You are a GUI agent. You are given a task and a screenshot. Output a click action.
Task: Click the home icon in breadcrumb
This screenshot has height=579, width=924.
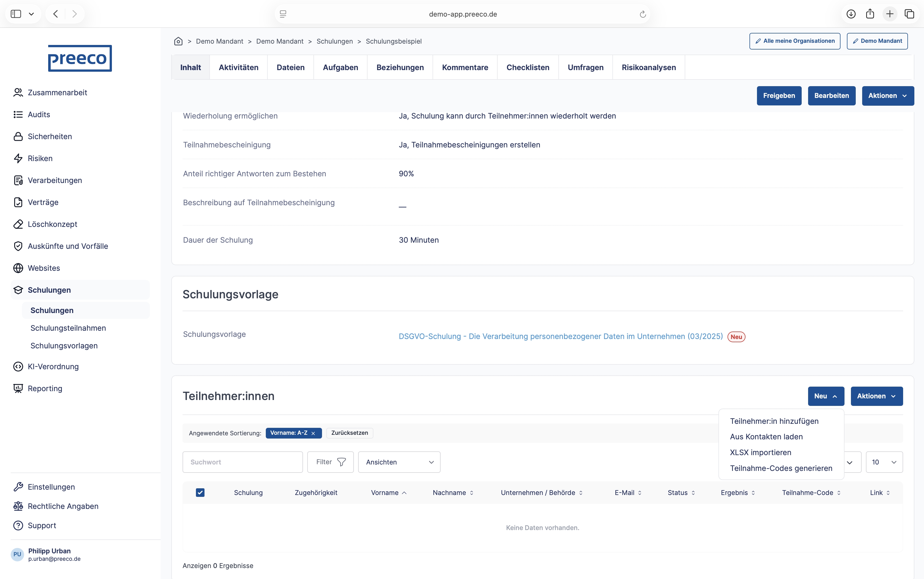178,41
